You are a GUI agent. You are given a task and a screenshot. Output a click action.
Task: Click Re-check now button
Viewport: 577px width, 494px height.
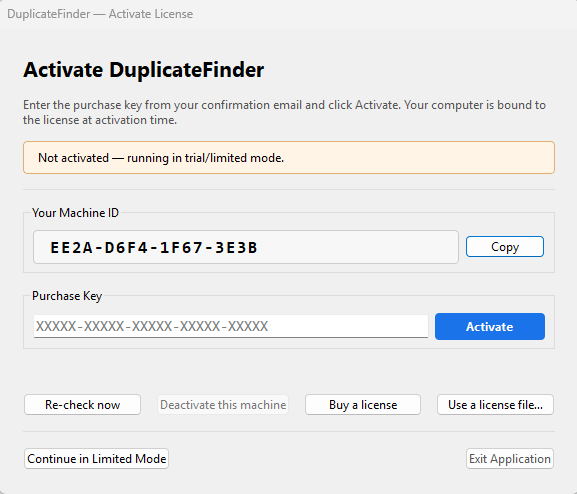(x=82, y=405)
